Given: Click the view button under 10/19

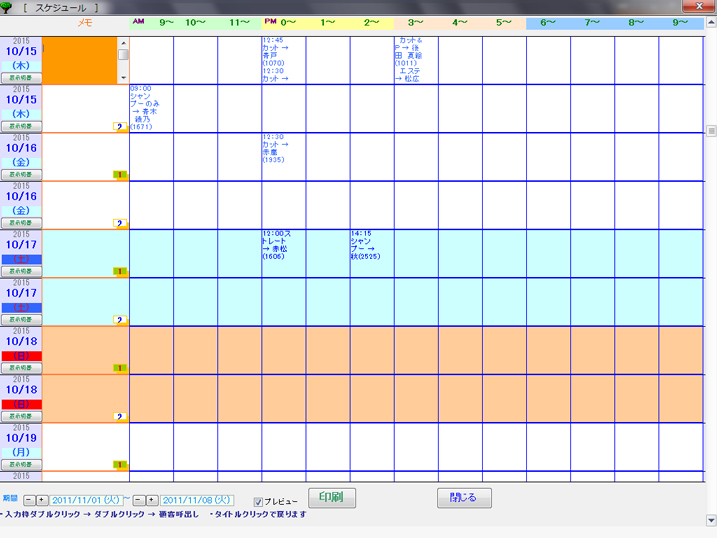Looking at the screenshot, I should click(x=21, y=464).
